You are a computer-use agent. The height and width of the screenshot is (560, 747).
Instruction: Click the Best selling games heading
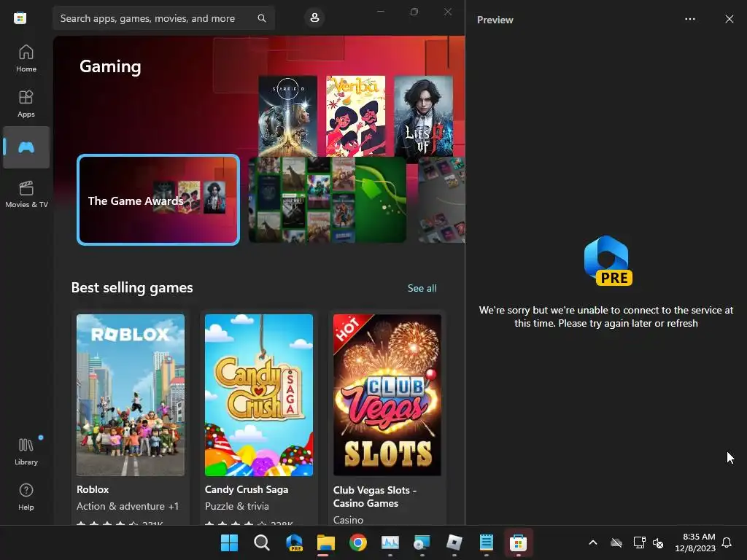tap(132, 287)
